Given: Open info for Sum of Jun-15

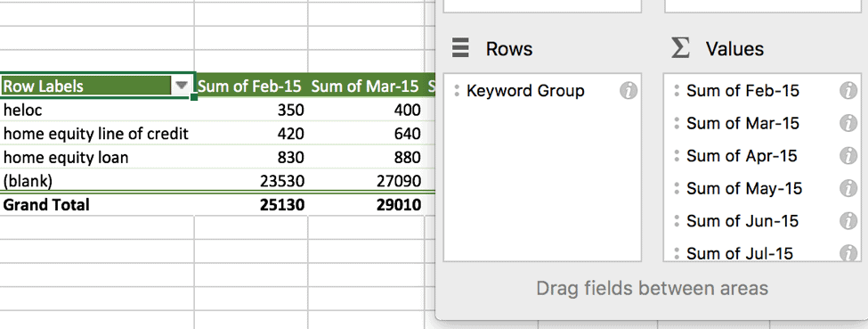Looking at the screenshot, I should pyautogui.click(x=848, y=221).
